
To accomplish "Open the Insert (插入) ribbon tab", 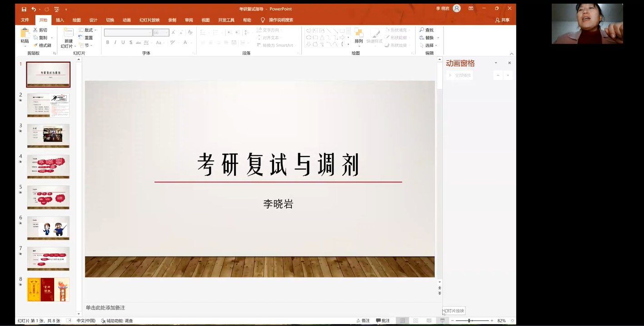I will [x=60, y=20].
